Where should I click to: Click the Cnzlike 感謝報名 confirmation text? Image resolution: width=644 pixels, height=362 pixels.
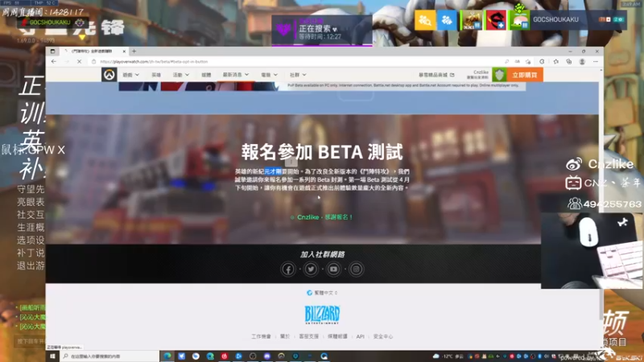[321, 217]
